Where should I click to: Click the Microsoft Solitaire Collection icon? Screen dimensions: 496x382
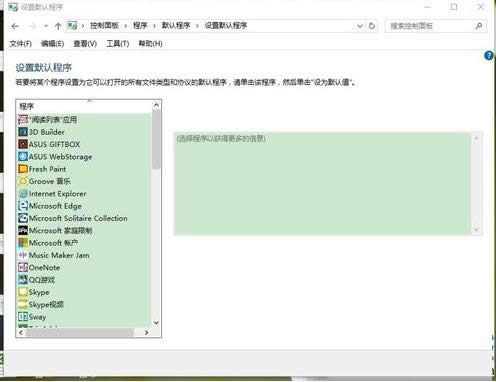[x=23, y=218]
